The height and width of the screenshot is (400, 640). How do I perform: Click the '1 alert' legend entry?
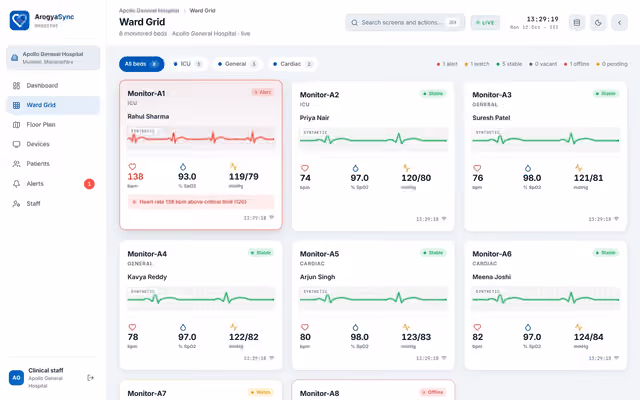(447, 64)
